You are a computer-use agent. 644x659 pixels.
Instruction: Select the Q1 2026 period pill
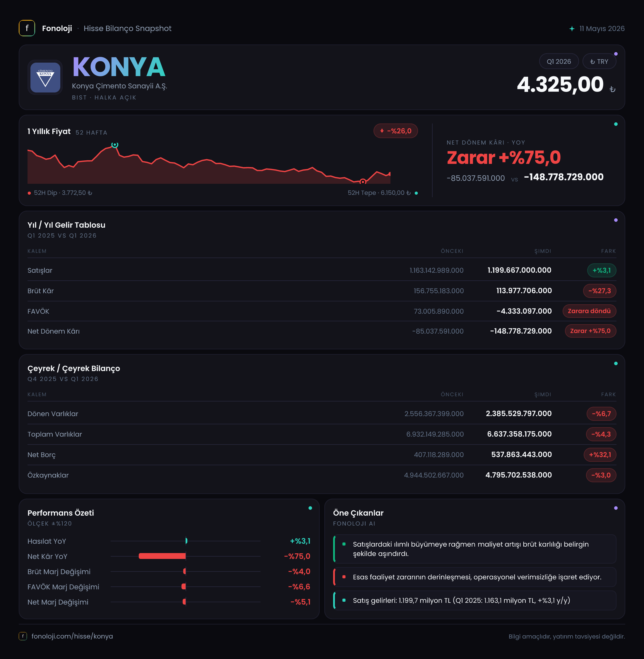click(x=559, y=61)
